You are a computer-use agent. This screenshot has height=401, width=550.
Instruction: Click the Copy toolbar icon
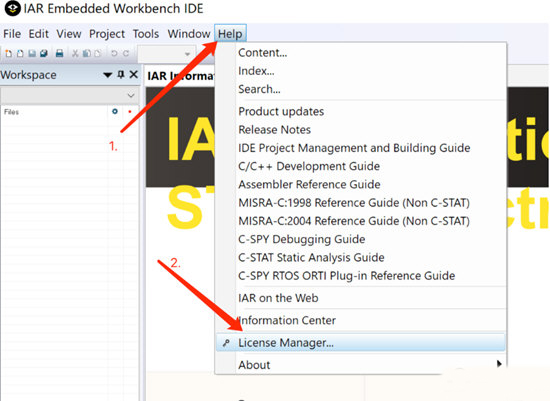[x=86, y=53]
